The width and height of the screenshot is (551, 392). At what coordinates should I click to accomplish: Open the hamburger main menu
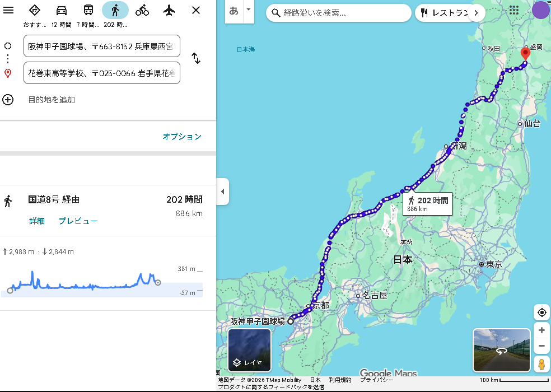pos(8,10)
